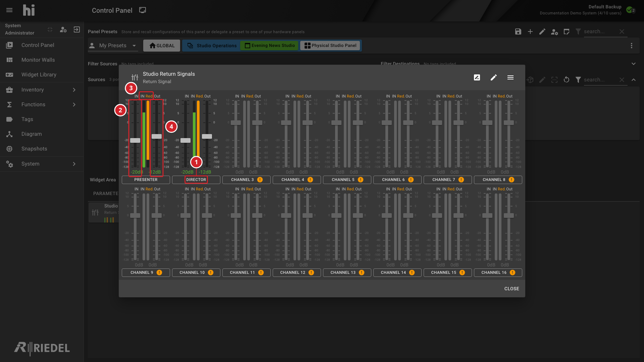Click the CHANNEL 5 input fader handle
This screenshot has width=644, height=362.
pyautogui.click(x=336, y=123)
